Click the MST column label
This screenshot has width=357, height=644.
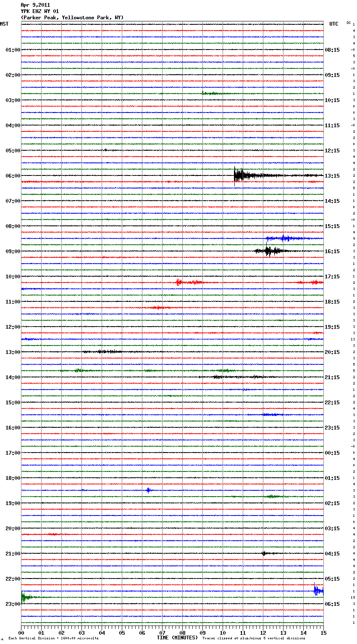click(x=4, y=24)
